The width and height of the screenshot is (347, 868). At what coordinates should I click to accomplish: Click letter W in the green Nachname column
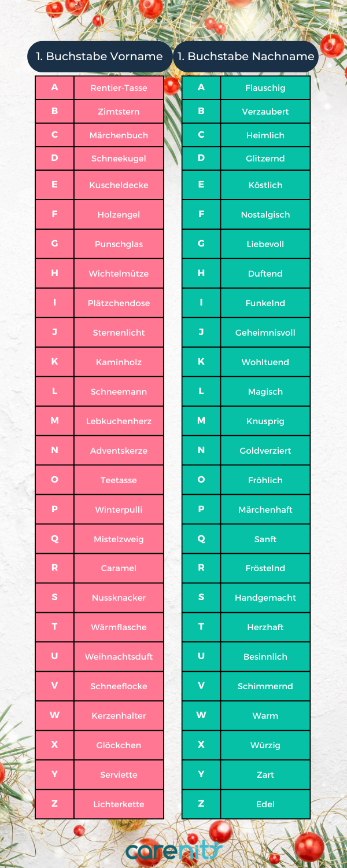point(201,715)
